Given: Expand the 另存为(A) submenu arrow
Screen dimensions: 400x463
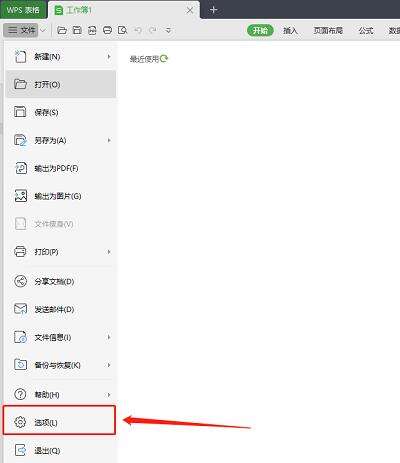Looking at the screenshot, I should click(x=109, y=140).
